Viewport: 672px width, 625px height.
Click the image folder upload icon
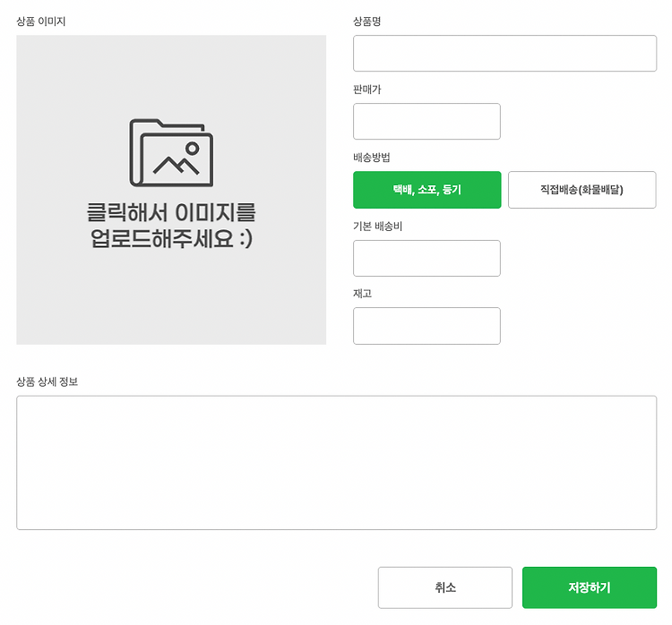tap(171, 152)
